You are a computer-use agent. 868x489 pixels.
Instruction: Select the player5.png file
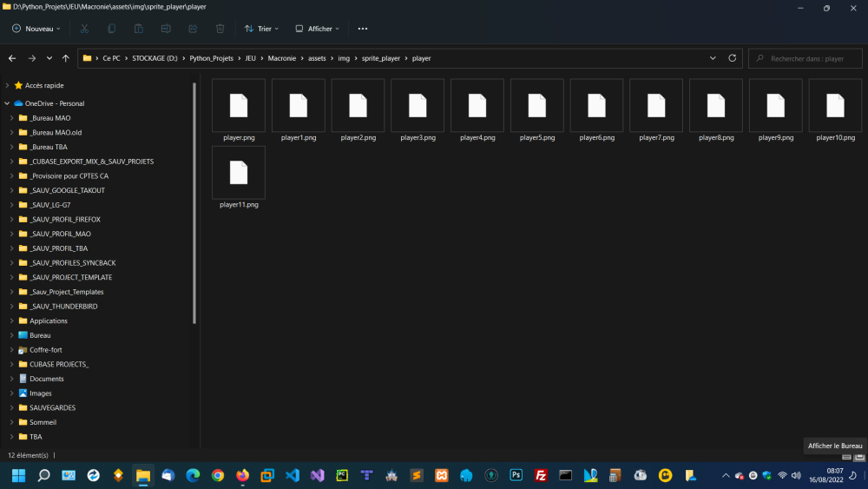click(x=536, y=111)
